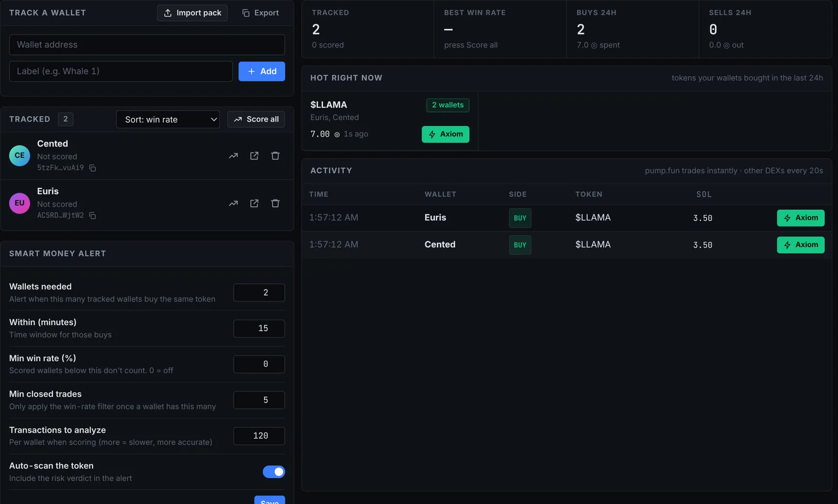Copy Euris address AC5RD…WjtW2
This screenshot has width=838, height=504.
(92, 216)
